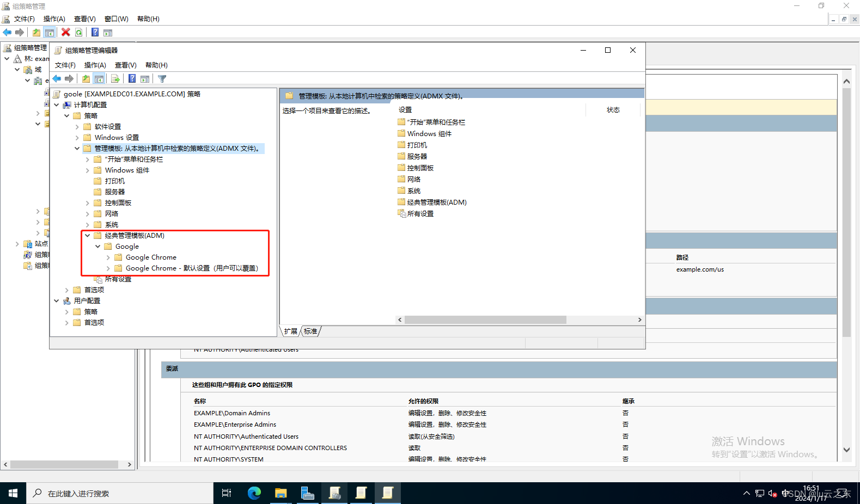This screenshot has width=860, height=504.
Task: Open File Explorer from the taskbar
Action: pyautogui.click(x=281, y=493)
